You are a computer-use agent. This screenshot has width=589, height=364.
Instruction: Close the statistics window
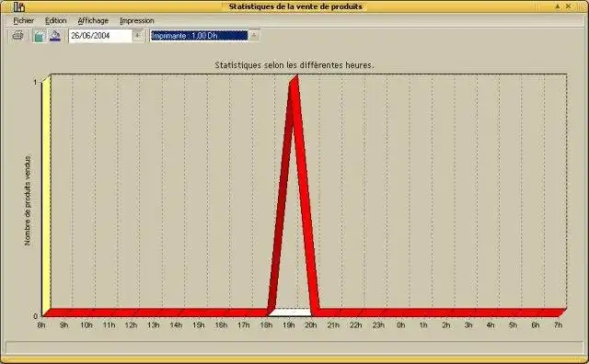tap(569, 6)
